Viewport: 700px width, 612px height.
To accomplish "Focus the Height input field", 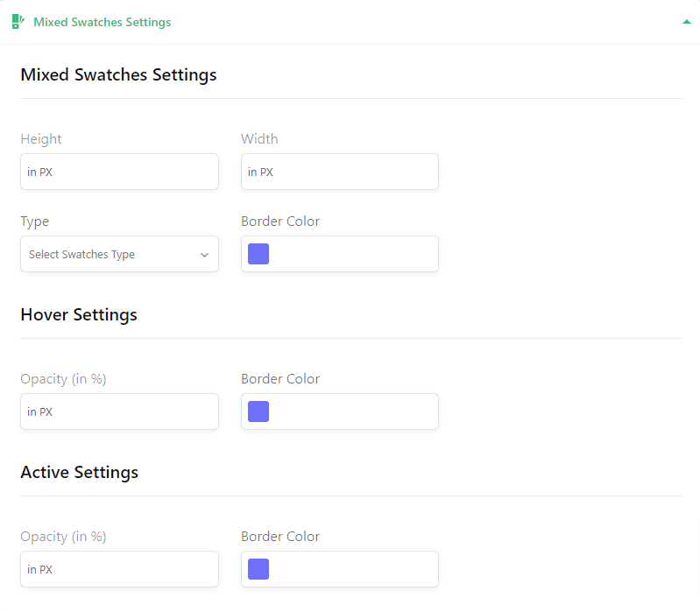I will point(120,172).
